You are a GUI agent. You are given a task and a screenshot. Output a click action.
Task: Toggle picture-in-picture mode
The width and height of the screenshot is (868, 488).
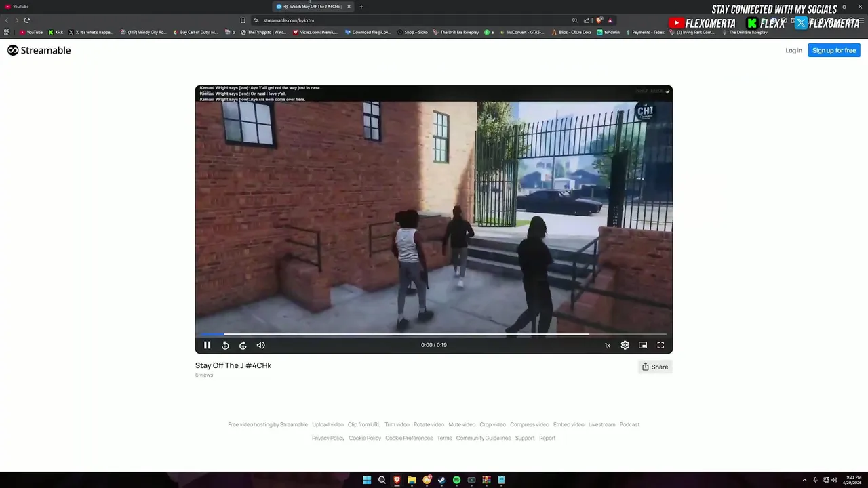click(643, 345)
